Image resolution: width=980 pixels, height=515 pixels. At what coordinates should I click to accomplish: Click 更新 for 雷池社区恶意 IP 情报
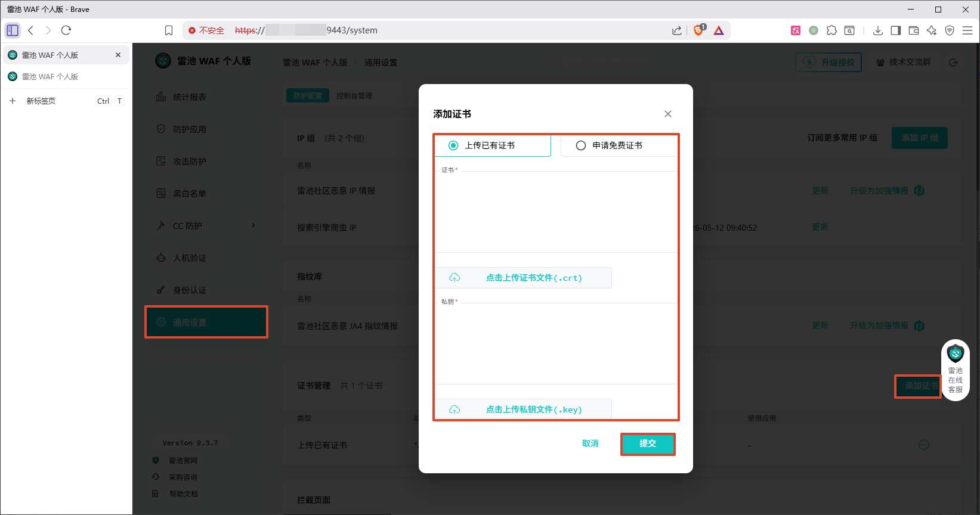click(820, 191)
